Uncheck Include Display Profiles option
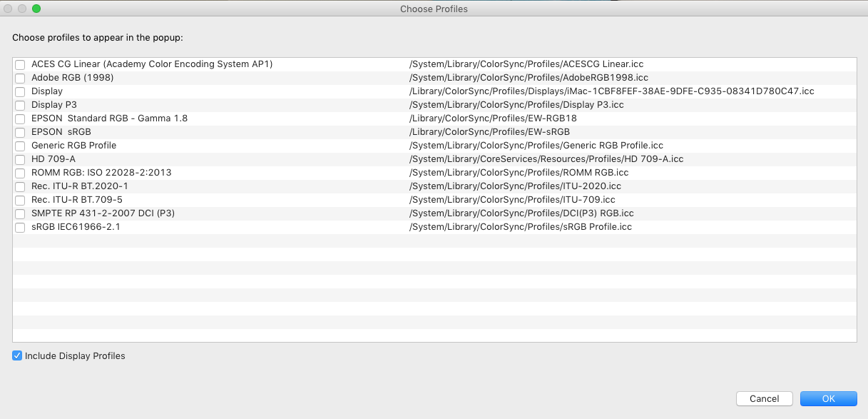868x419 pixels. [x=17, y=355]
